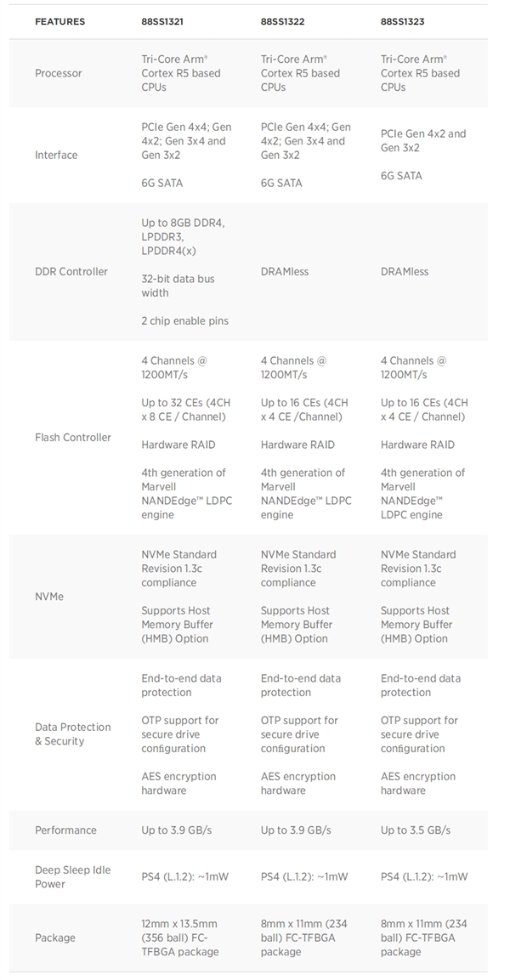Select the NVMe row label
This screenshot has height=980, width=510.
click(x=49, y=597)
